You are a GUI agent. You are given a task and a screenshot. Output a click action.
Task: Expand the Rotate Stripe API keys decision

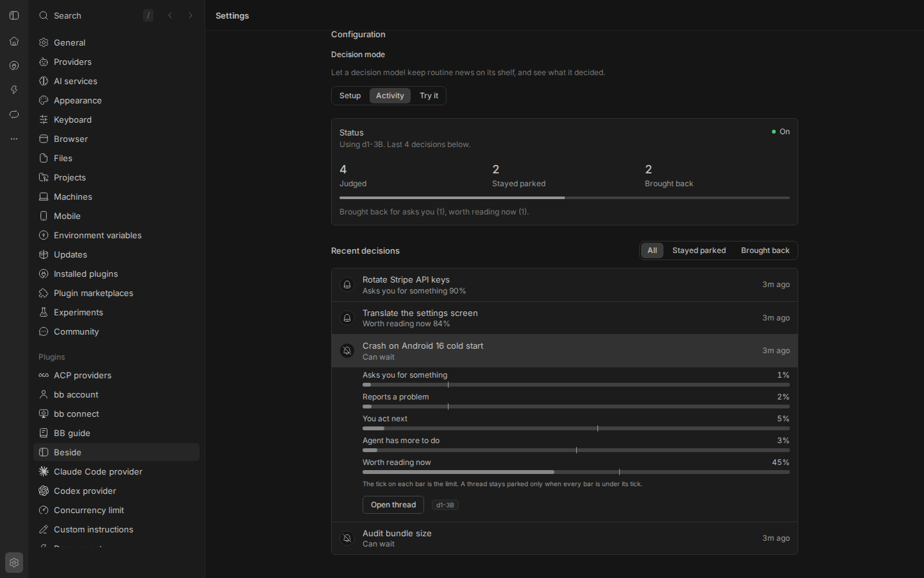point(565,285)
